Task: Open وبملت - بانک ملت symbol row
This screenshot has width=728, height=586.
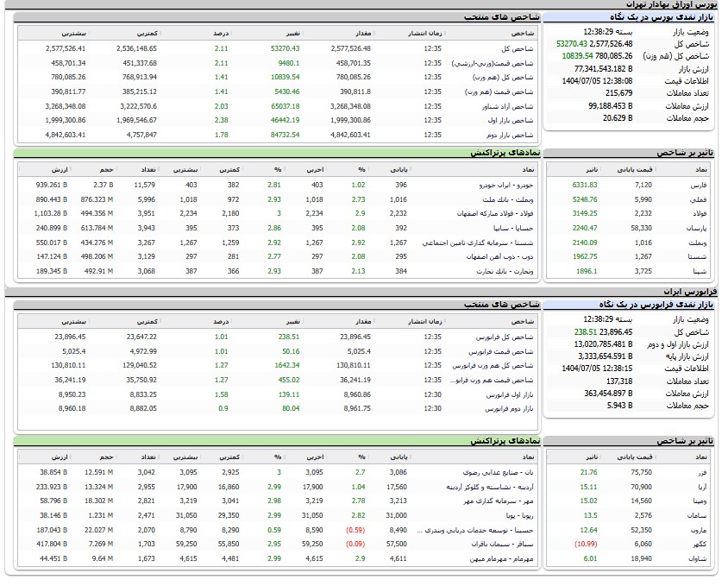Action: click(x=508, y=199)
